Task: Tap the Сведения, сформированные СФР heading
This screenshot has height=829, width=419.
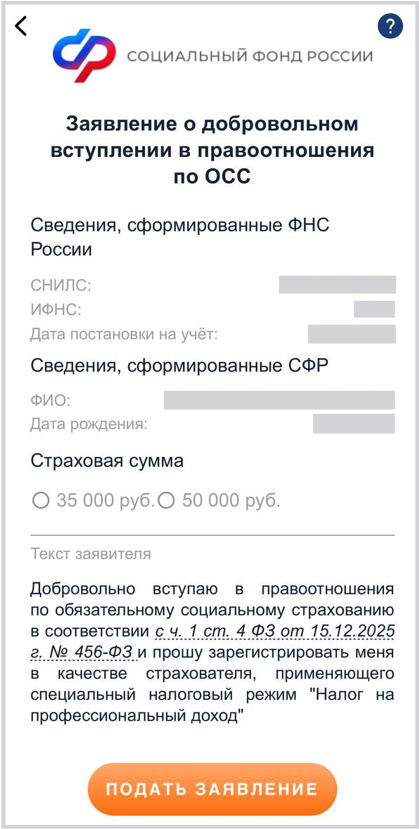Action: [180, 365]
